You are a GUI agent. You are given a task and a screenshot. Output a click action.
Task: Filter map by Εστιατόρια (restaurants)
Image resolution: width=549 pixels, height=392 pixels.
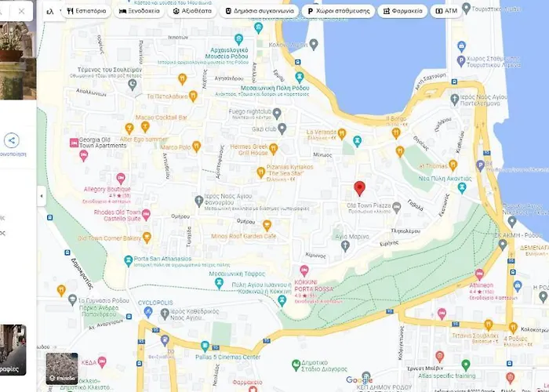86,11
